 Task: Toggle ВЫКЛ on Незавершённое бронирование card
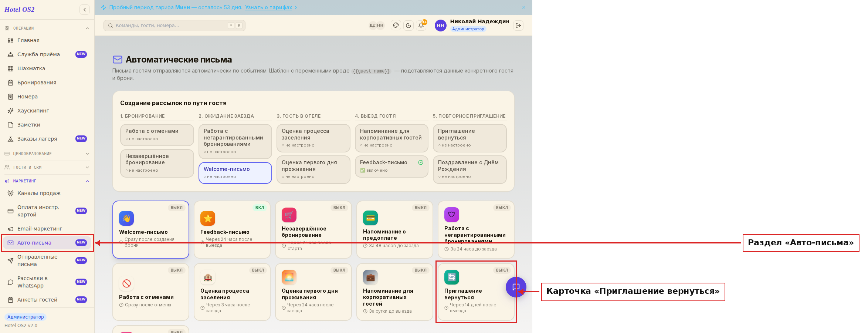(339, 208)
